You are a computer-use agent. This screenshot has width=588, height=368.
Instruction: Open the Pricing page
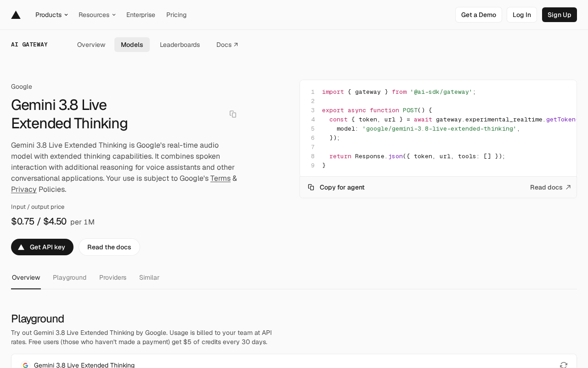pos(176,15)
